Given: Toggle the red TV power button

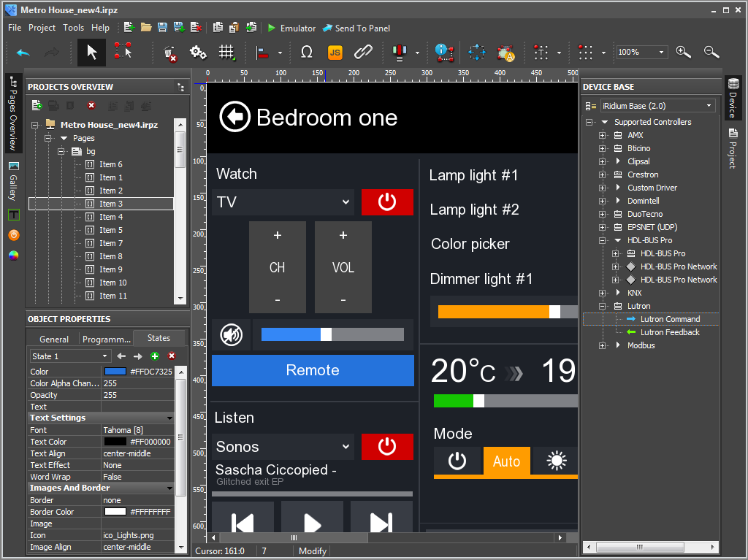Looking at the screenshot, I should (x=387, y=202).
